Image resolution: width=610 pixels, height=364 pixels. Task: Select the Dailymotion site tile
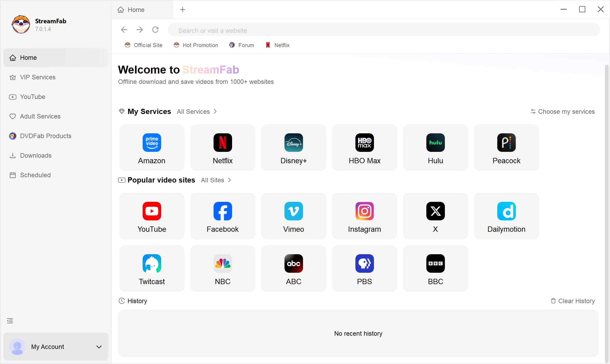(x=506, y=216)
